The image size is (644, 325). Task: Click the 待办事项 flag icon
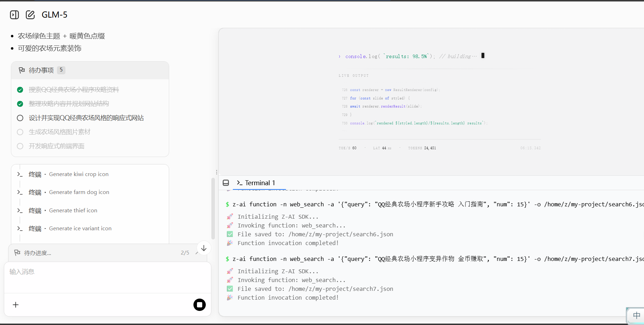(x=22, y=70)
